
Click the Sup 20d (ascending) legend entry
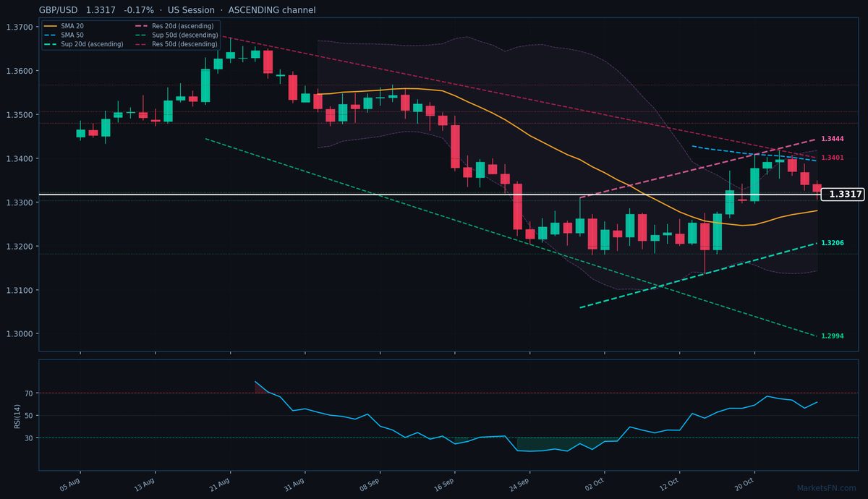coord(83,44)
